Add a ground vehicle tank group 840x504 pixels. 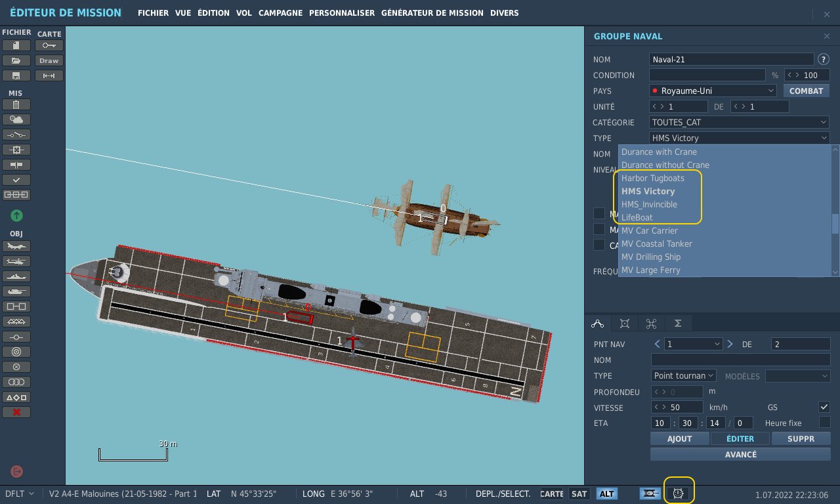[16, 291]
